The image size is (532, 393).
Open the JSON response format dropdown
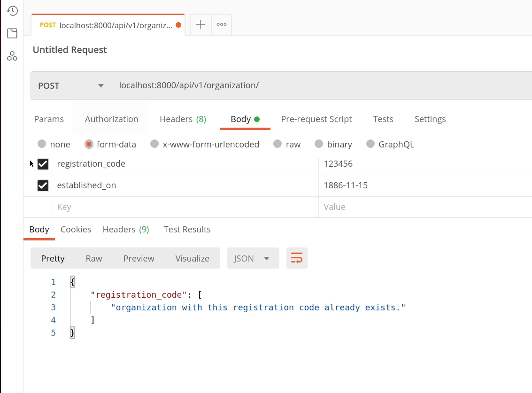tap(253, 258)
